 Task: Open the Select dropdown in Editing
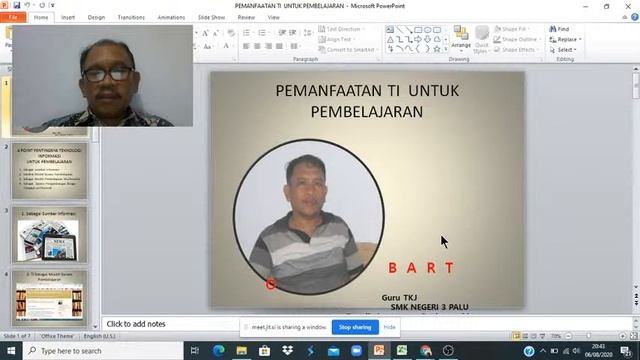(563, 49)
